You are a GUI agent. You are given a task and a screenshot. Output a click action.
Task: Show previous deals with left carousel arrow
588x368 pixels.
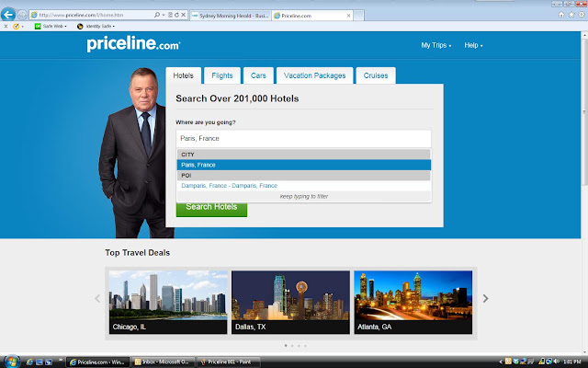coord(97,298)
